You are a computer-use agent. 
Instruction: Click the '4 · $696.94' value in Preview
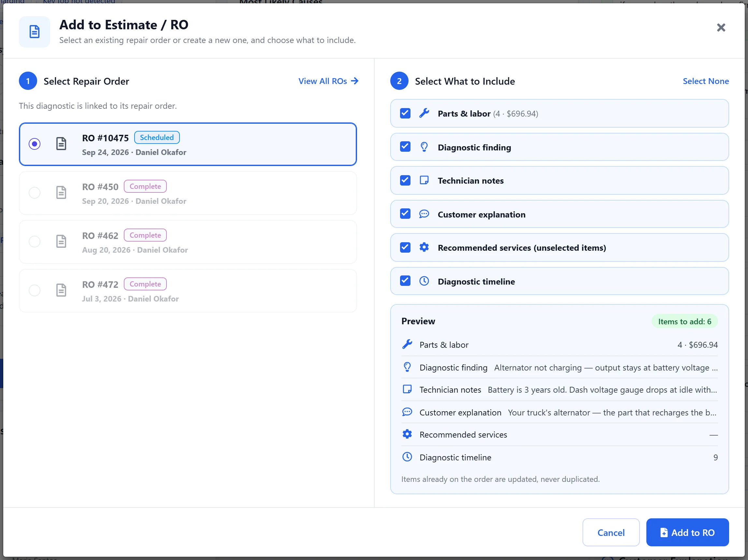pos(697,345)
